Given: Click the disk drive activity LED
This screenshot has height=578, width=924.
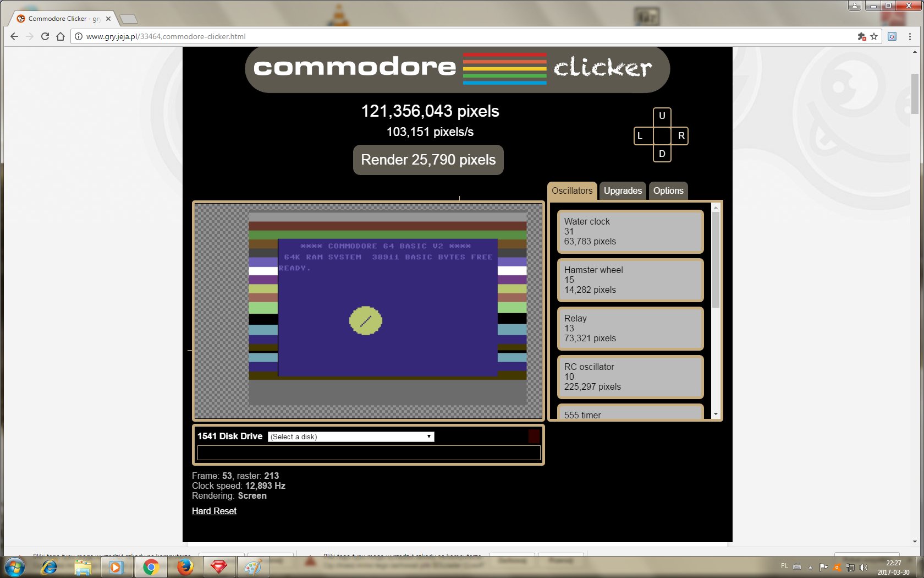Looking at the screenshot, I should click(x=534, y=437).
